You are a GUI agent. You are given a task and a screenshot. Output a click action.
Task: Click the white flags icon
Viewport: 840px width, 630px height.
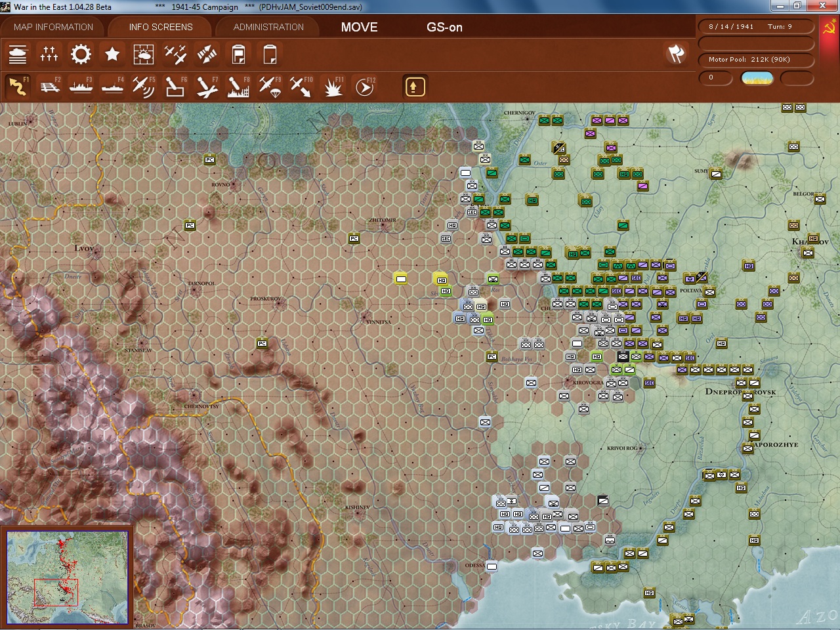[676, 54]
